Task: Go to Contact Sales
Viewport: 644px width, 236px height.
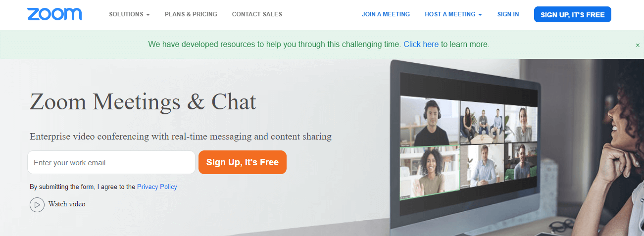Action: [x=257, y=14]
